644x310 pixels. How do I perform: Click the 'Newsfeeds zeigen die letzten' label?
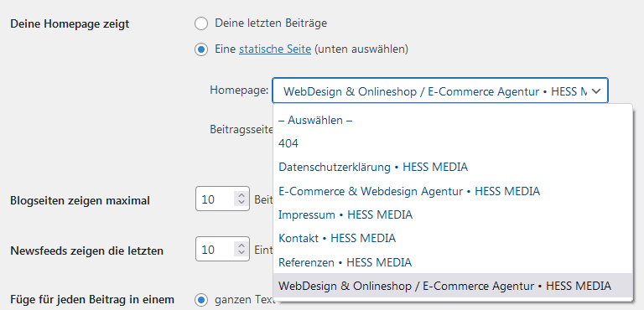[86, 251]
